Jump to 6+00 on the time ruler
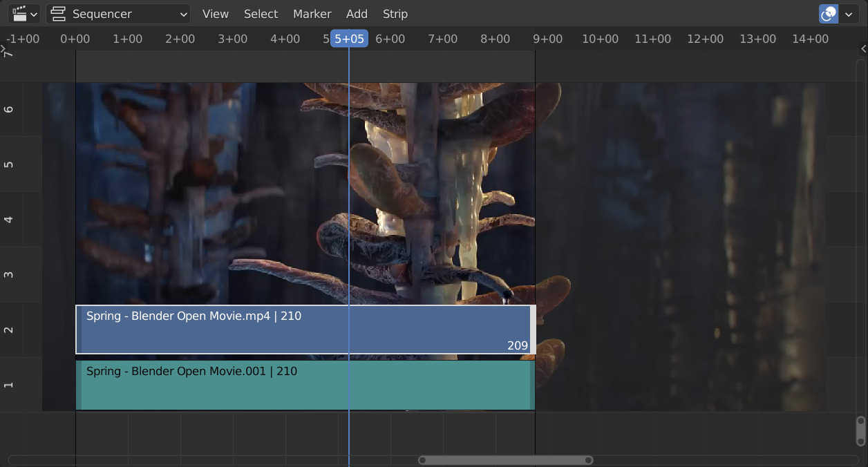This screenshot has height=467, width=868. [390, 39]
